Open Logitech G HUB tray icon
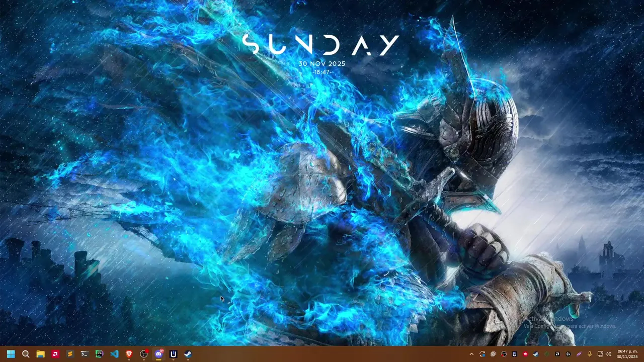 click(x=568, y=354)
